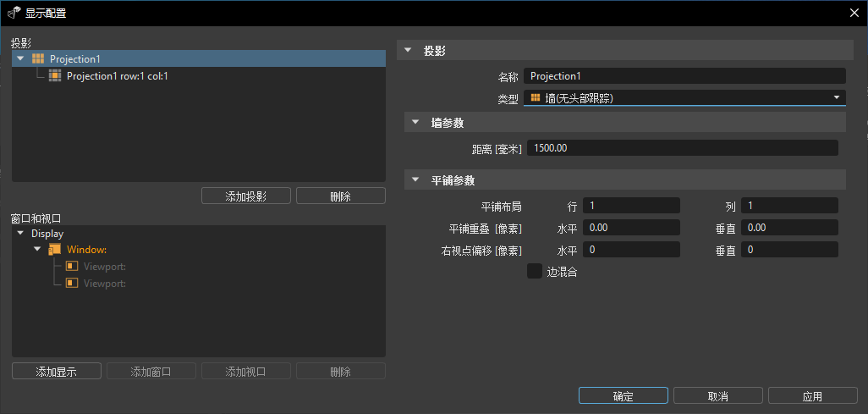868x414 pixels.
Task: Click the 平铺重叠 水平 input field
Action: [632, 227]
